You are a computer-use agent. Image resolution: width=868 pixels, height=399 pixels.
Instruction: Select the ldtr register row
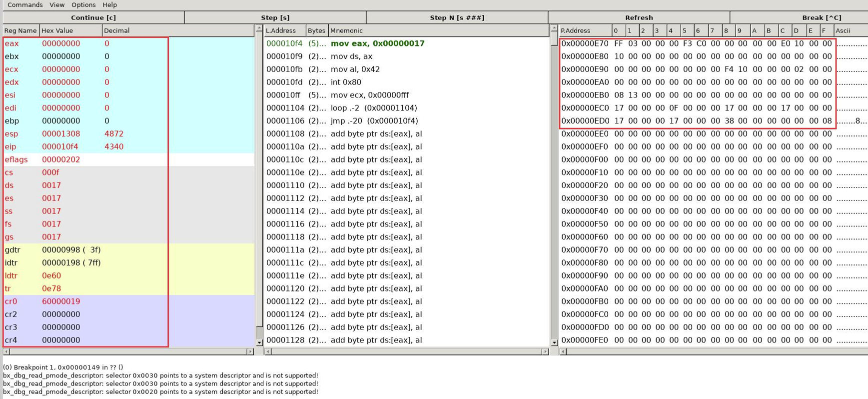point(129,276)
